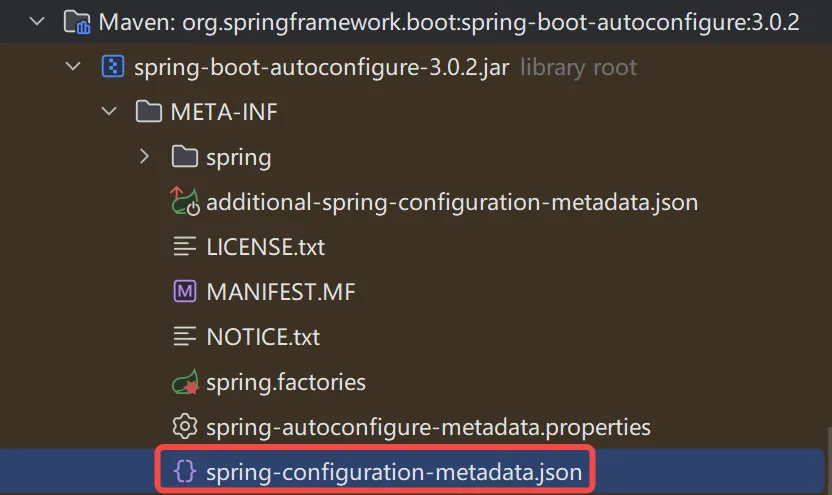Click the gear icon for spring-autoconfigure-metadata.properties
Image resolution: width=832 pixels, height=495 pixels.
[185, 427]
